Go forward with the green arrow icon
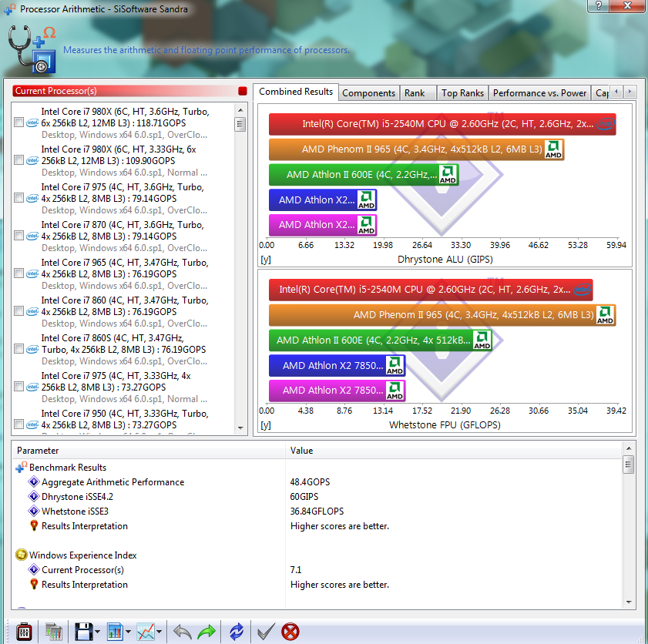Image resolution: width=648 pixels, height=644 pixels. pyautogui.click(x=206, y=631)
